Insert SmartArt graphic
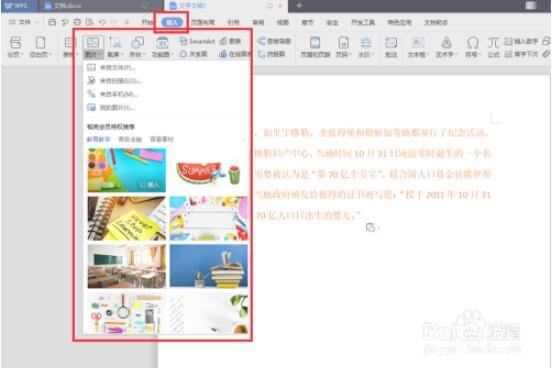This screenshot has width=552, height=372. point(196,41)
